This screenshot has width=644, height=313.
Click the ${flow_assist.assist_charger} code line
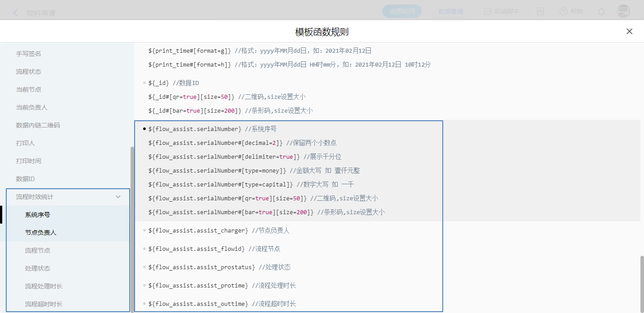[x=198, y=230]
